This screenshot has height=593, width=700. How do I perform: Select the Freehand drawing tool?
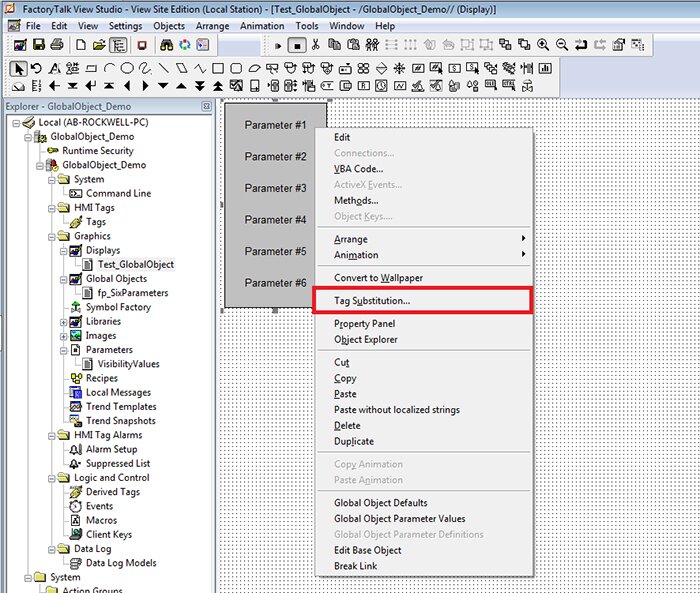[x=145, y=68]
